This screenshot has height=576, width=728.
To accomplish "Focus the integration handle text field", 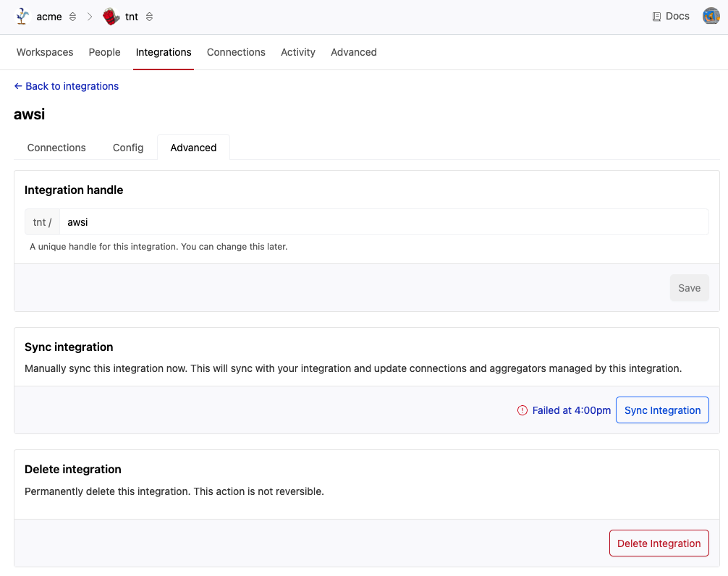I will pos(384,222).
